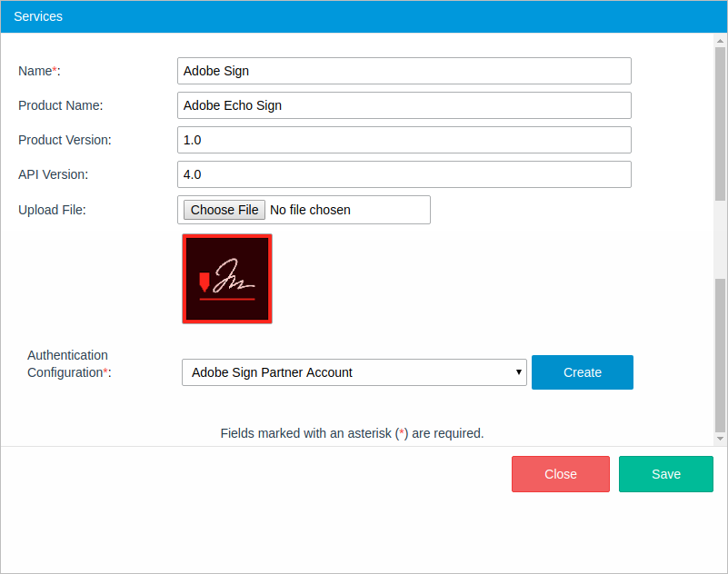The image size is (728, 574).
Task: Save the service configuration
Action: click(665, 474)
